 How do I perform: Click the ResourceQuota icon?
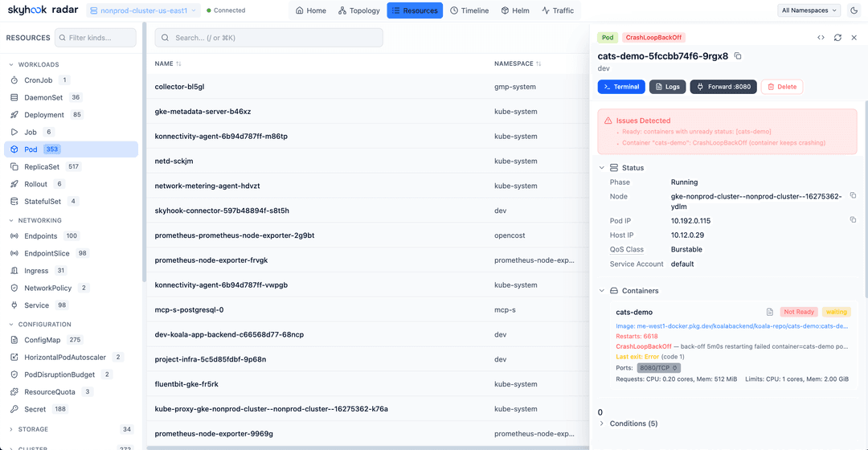pyautogui.click(x=14, y=392)
